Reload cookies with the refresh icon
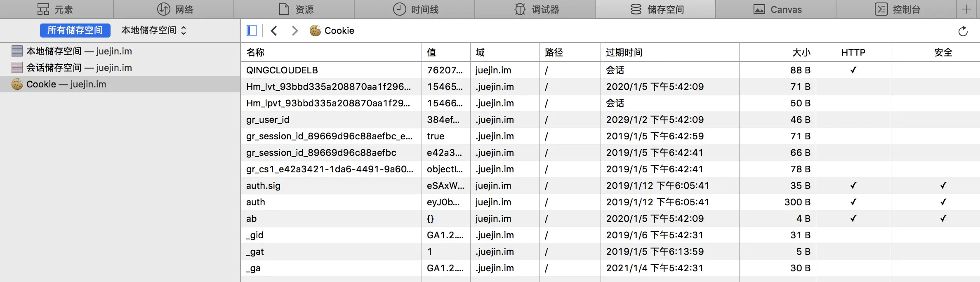The width and height of the screenshot is (980, 282). click(963, 31)
